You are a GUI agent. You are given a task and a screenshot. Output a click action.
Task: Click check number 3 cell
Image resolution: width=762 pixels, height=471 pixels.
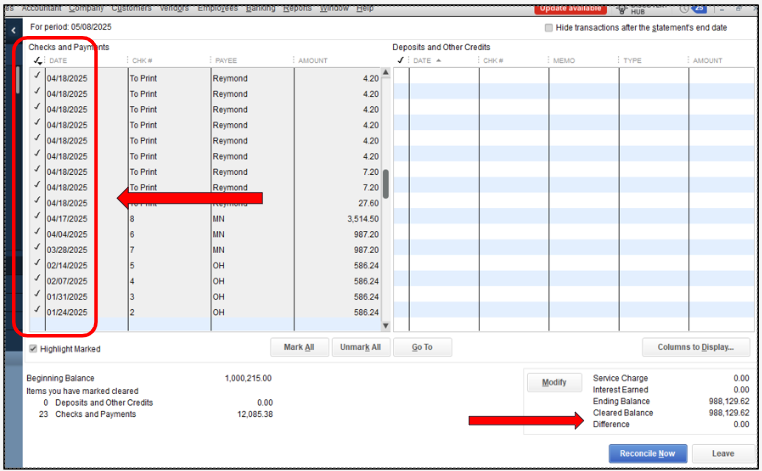pos(169,297)
